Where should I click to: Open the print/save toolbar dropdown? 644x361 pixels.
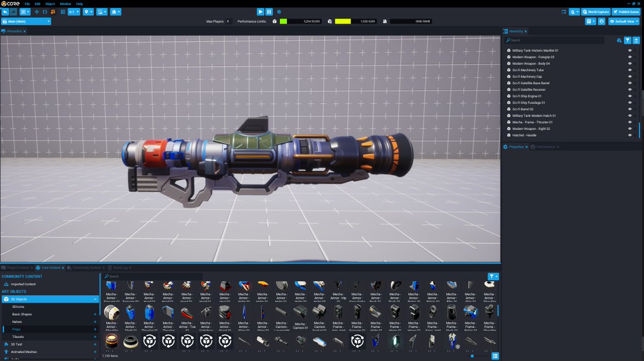tap(115, 11)
